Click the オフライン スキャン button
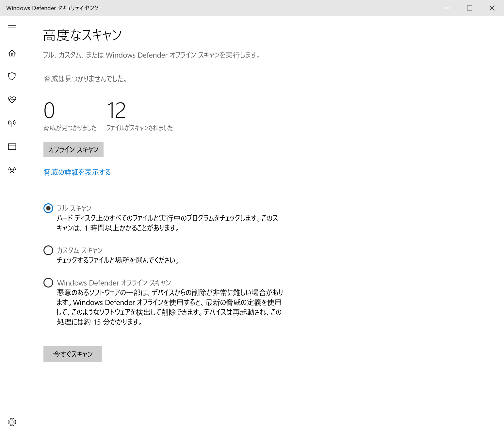The width and height of the screenshot is (504, 437). coord(73,149)
